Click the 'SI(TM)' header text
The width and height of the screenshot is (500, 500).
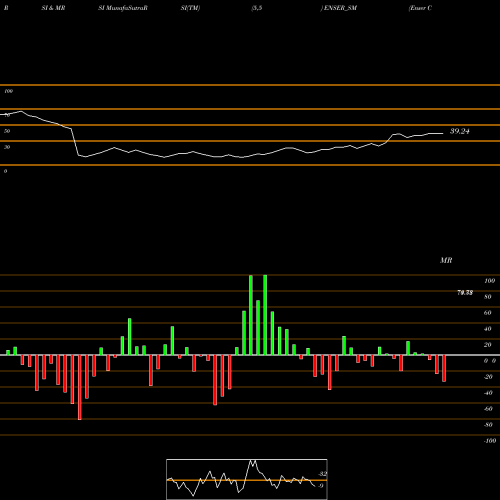(190, 8)
